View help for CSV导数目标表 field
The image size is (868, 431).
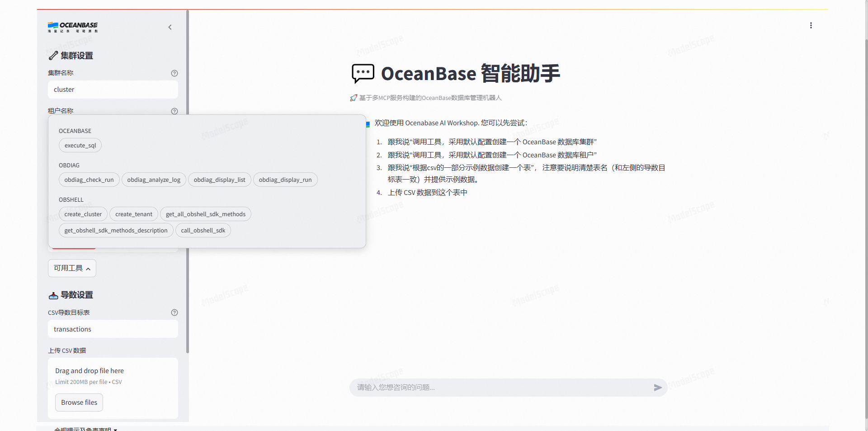tap(175, 312)
